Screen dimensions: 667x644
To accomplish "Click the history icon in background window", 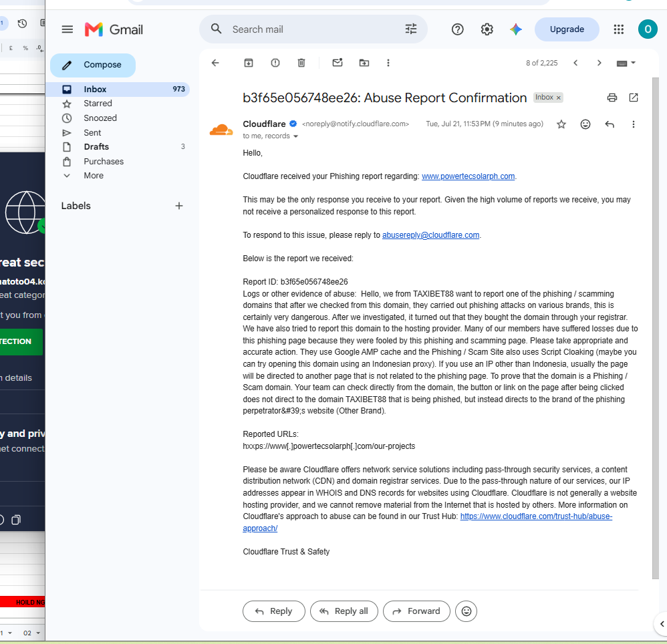I will point(22,23).
